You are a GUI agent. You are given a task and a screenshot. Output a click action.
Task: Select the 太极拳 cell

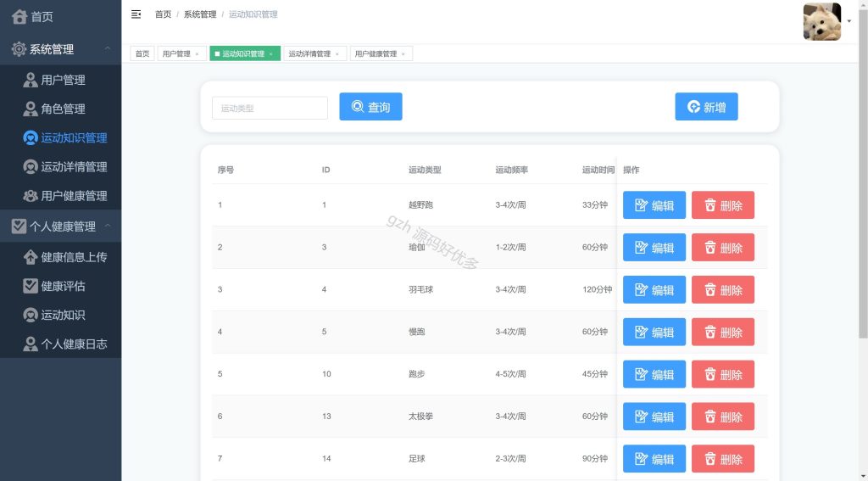pyautogui.click(x=420, y=417)
